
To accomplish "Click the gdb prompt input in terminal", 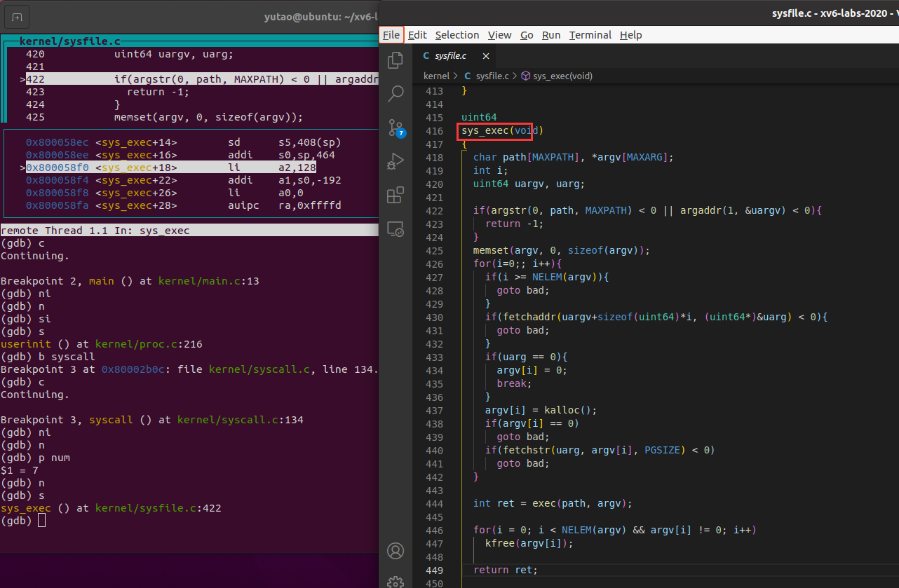I will (41, 521).
